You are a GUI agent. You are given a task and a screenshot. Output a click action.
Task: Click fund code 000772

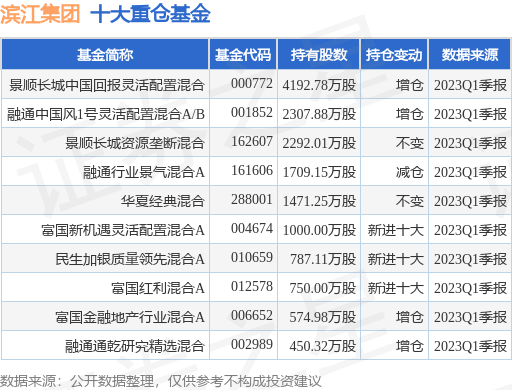pyautogui.click(x=252, y=84)
